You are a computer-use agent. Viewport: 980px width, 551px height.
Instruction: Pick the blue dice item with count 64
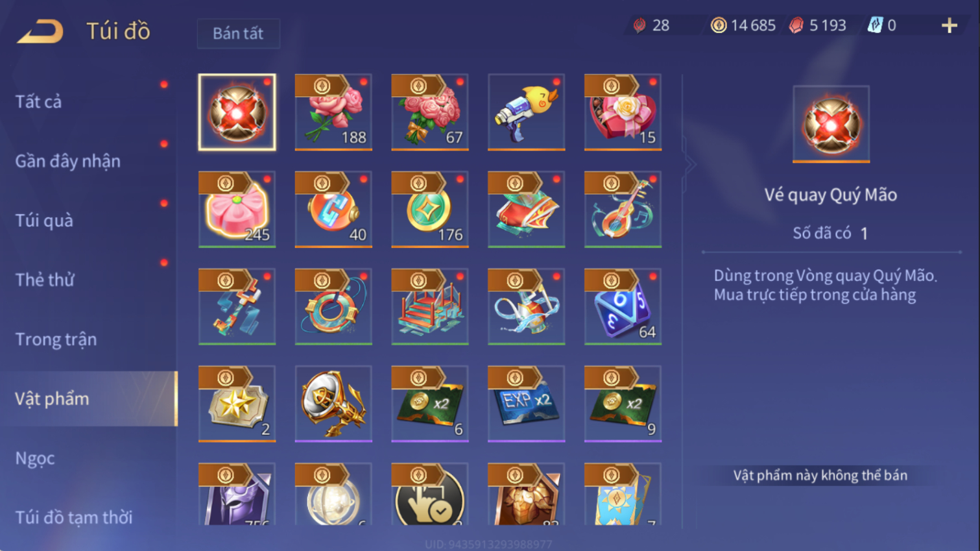pyautogui.click(x=623, y=306)
